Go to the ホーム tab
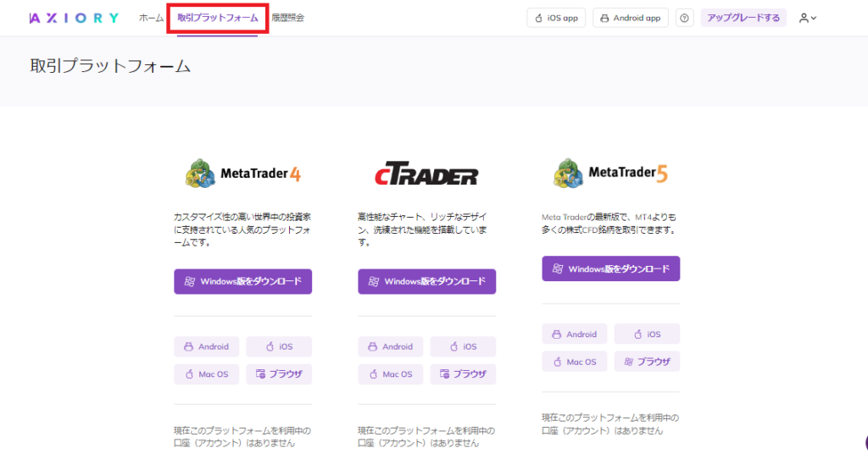This screenshot has height=459, width=868. pos(151,18)
